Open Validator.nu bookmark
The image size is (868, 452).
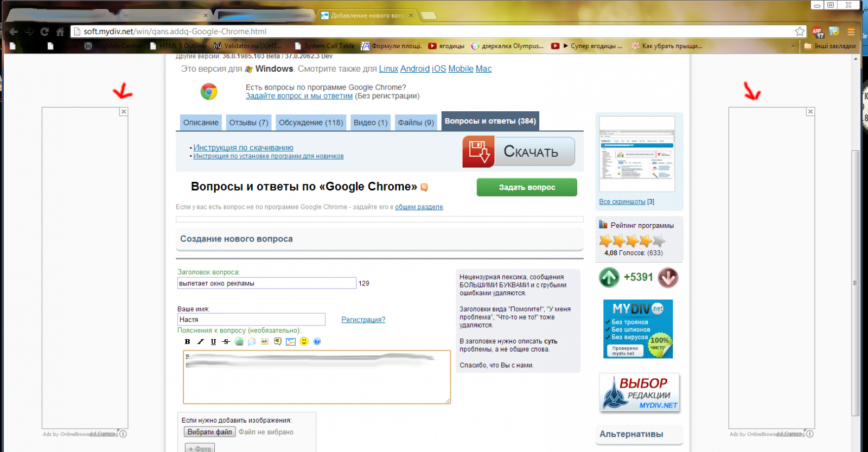coord(248,46)
